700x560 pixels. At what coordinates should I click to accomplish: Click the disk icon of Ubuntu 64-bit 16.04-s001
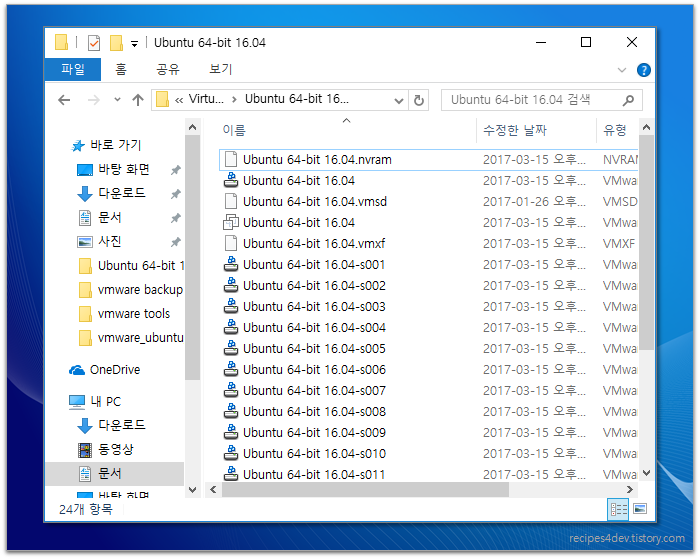click(x=231, y=264)
